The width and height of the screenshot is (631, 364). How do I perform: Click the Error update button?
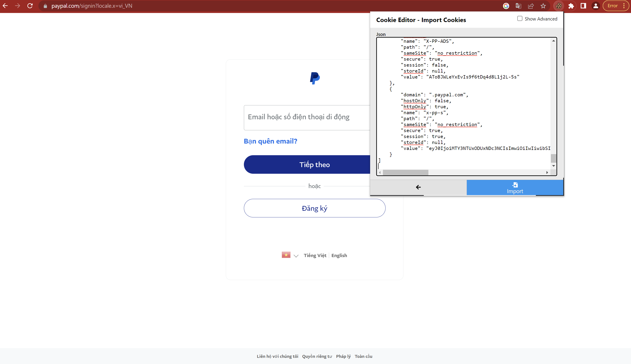(613, 6)
